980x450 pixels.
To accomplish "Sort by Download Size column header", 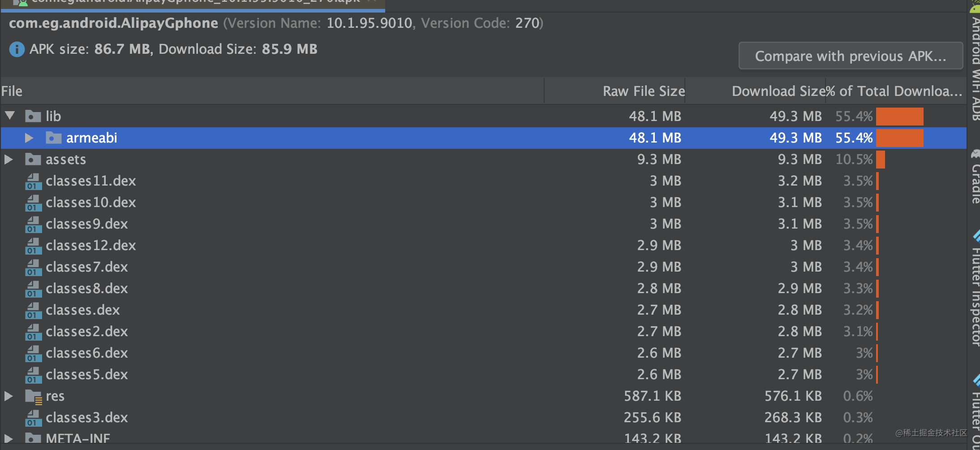I will (x=755, y=91).
